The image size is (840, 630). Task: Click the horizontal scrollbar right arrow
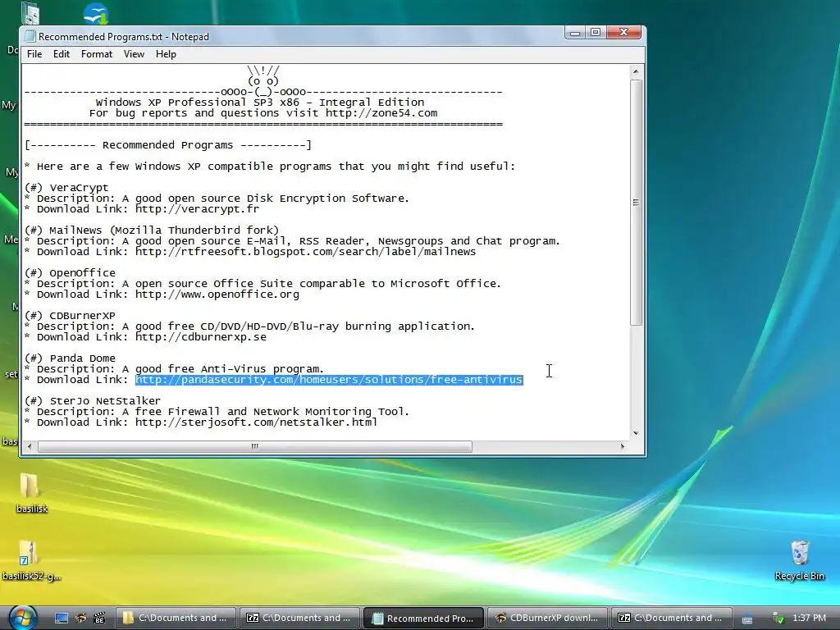623,446
